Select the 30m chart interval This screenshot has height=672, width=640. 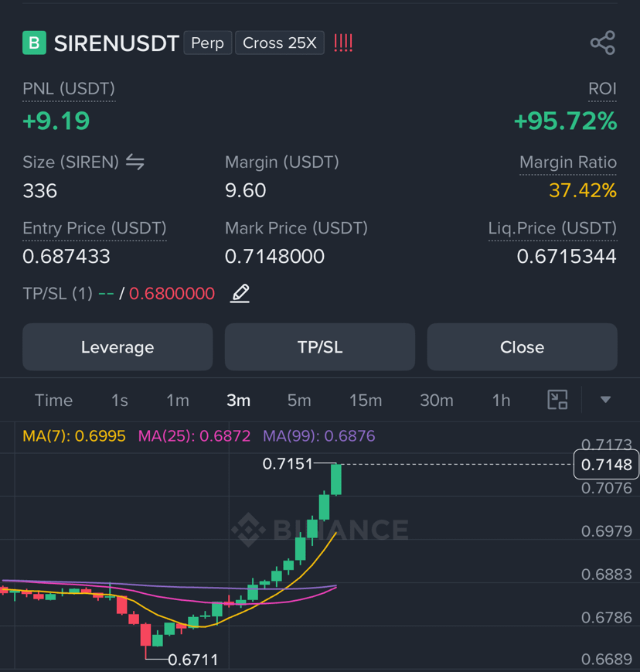[437, 401]
